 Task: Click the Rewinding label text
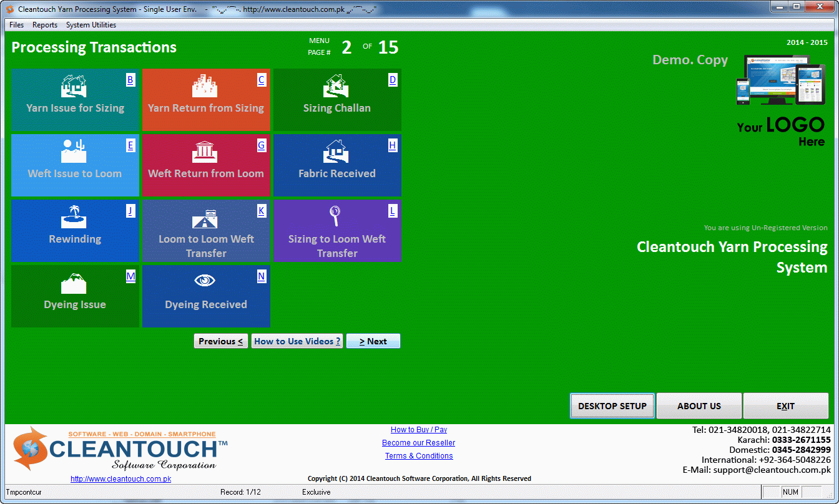click(75, 239)
